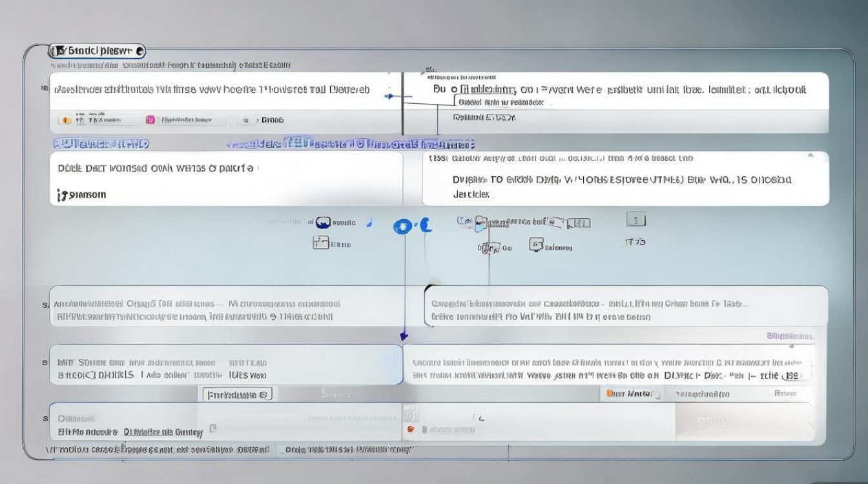Select the small square box on the right of the middle row
Viewport: 868px width, 484px height.
point(635,220)
